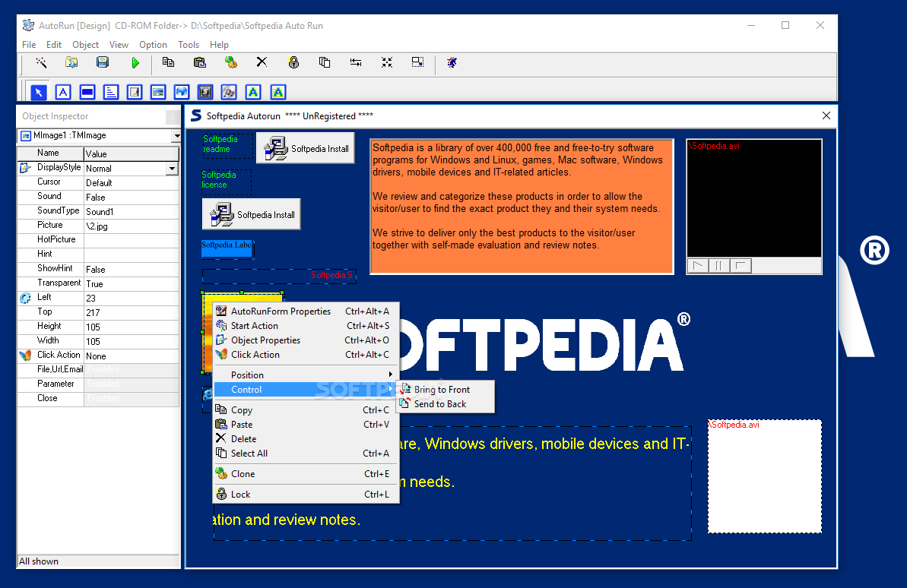This screenshot has width=907, height=588.
Task: Click the top Softpedia Install button
Action: pos(306,149)
